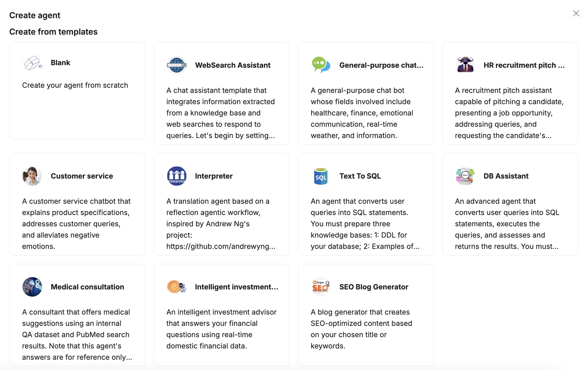Viewport: 588px width, 370px height.
Task: Select the "Create your agent from scratch" text
Action: pos(75,85)
